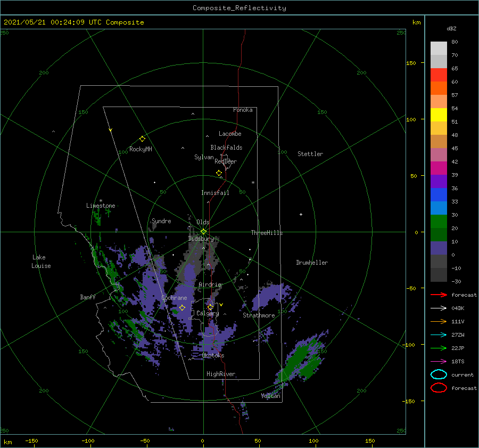Click the yellow diamond marker south of RedDeer
This screenshot has width=479, height=448.
219,173
